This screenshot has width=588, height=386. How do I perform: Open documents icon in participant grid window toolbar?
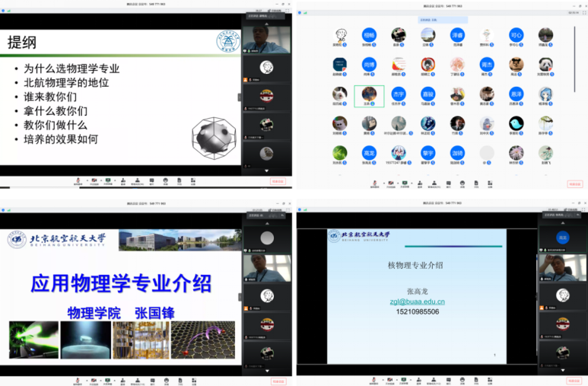tap(477, 182)
